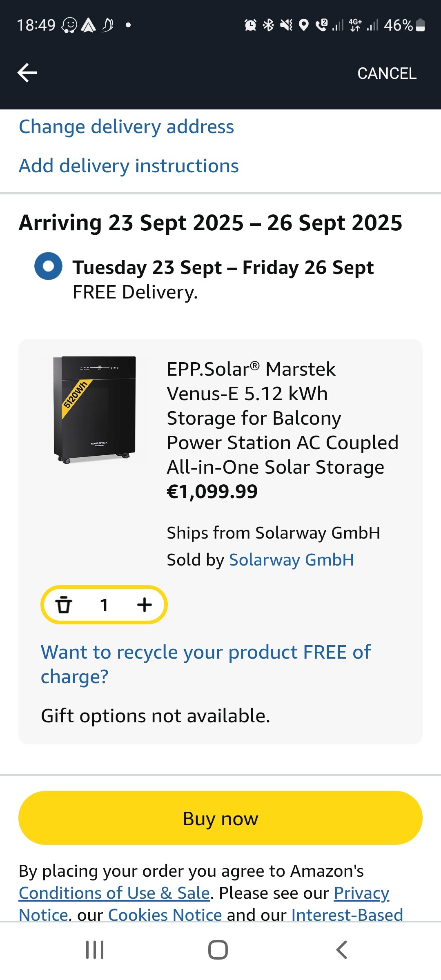The height and width of the screenshot is (980, 441).
Task: Open Conditions of Use & Sale link
Action: 114,893
